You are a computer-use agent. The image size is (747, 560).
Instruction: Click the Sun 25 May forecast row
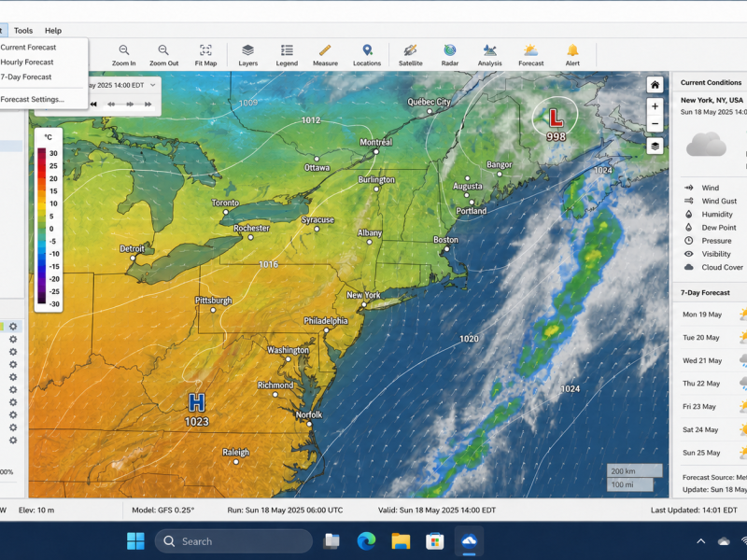tap(711, 453)
